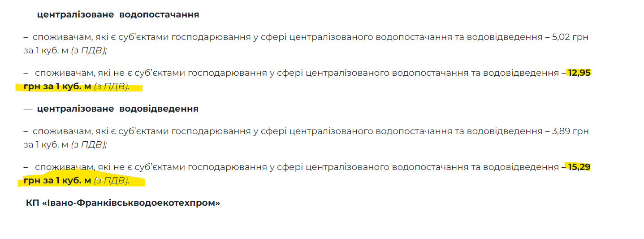Click the long dash before 'централізоване водопостачання'
Screen dimensions: 644x239
click(x=28, y=15)
